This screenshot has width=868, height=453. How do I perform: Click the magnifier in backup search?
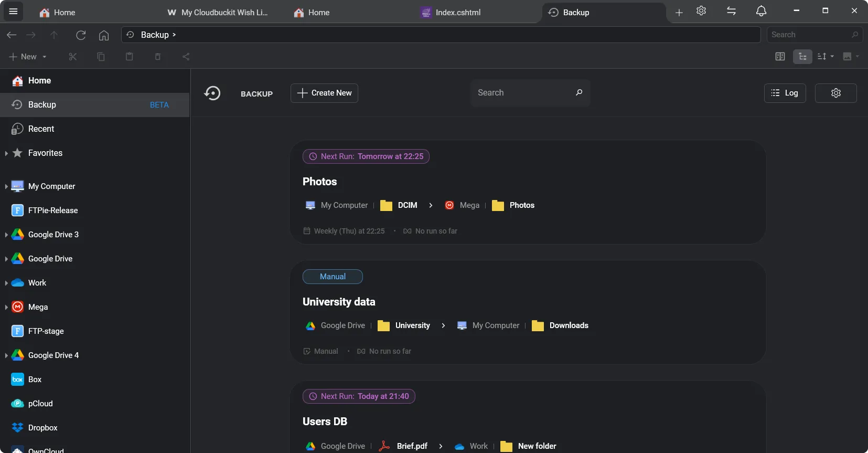tap(579, 92)
